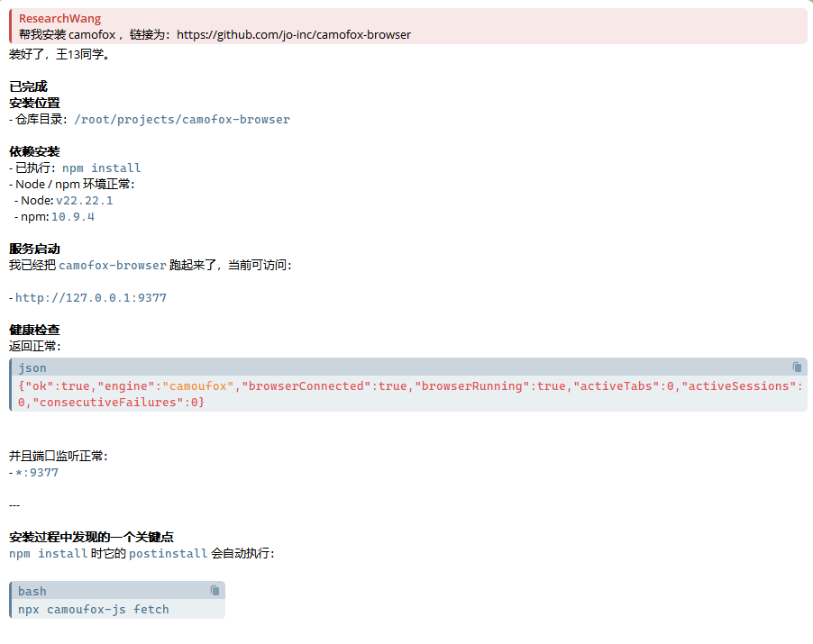Click the 装好了，王13同学 reply line
This screenshot has height=644, width=813.
pyautogui.click(x=59, y=54)
